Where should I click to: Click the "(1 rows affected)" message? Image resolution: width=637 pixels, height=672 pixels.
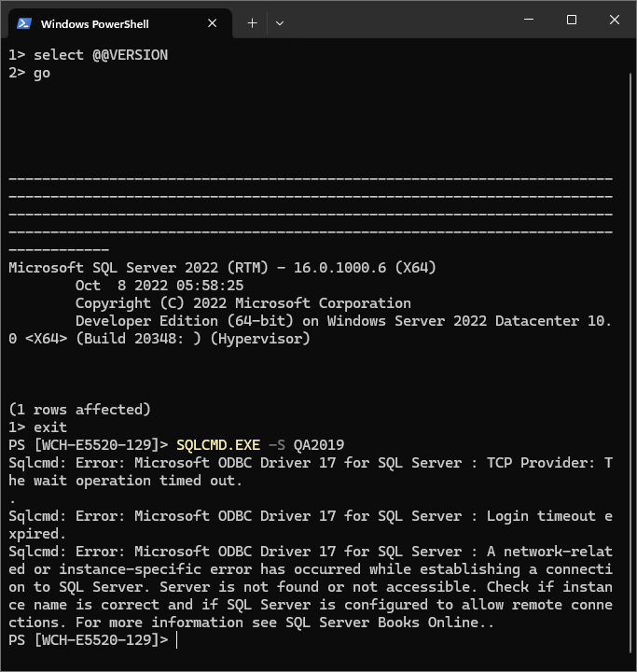79,410
